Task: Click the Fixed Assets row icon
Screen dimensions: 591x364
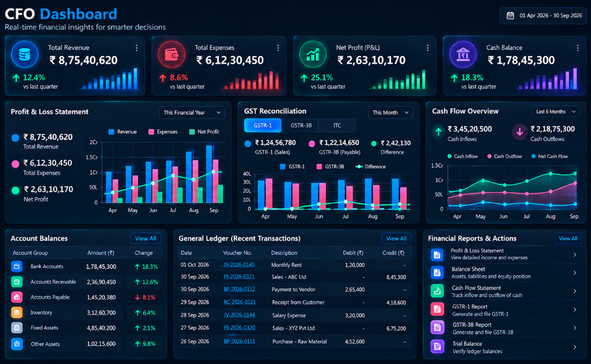Action: 17,328
